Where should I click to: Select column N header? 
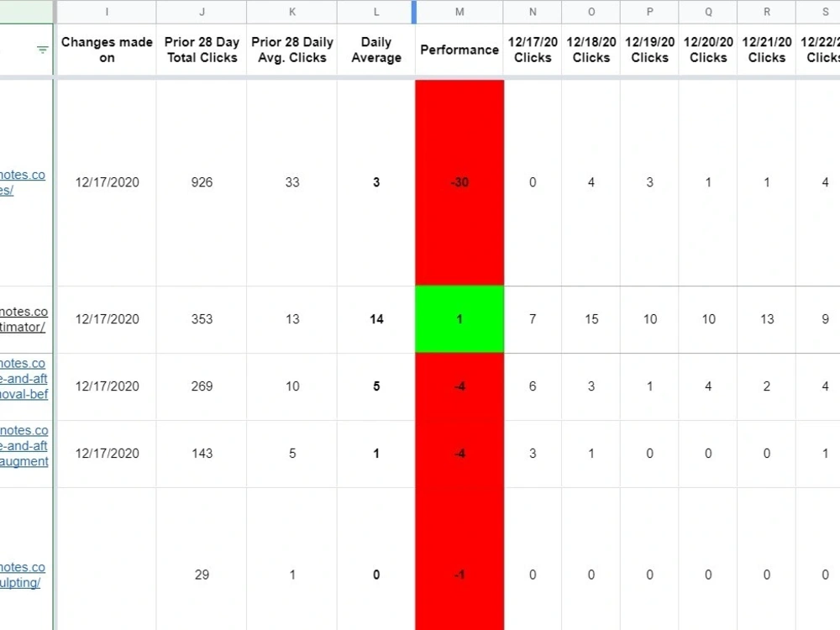(533, 12)
